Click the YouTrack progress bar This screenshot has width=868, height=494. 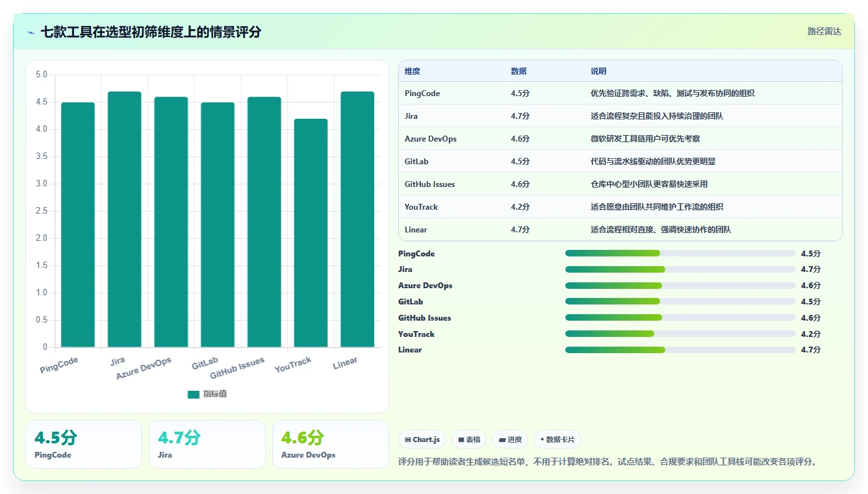pos(680,334)
